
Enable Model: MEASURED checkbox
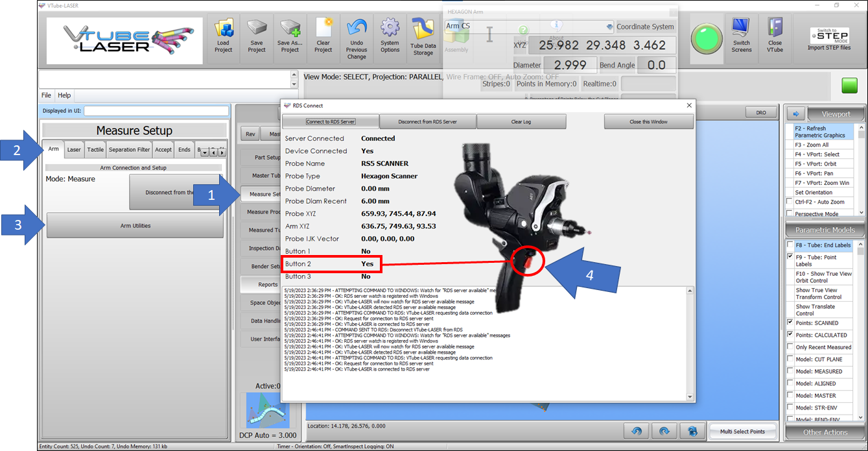tap(790, 371)
